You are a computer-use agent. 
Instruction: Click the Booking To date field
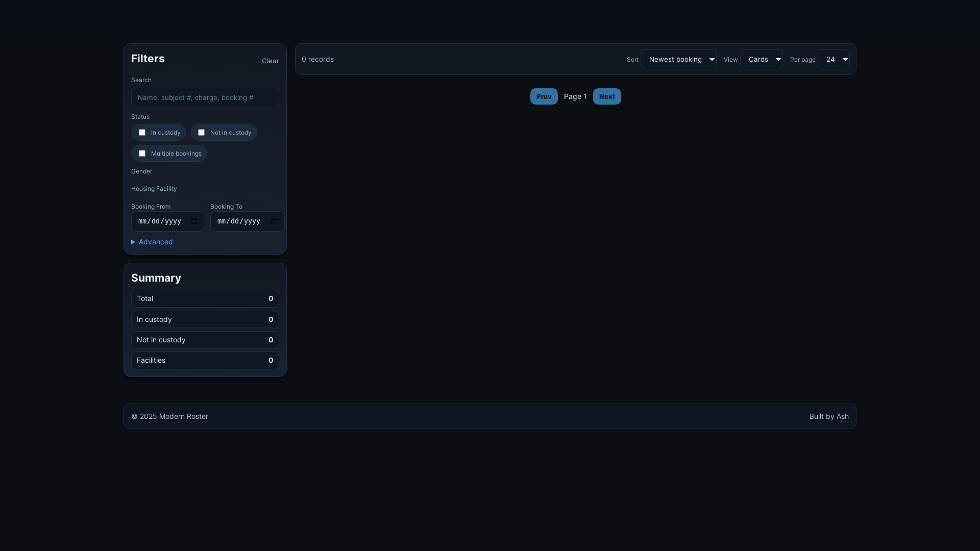coord(247,221)
